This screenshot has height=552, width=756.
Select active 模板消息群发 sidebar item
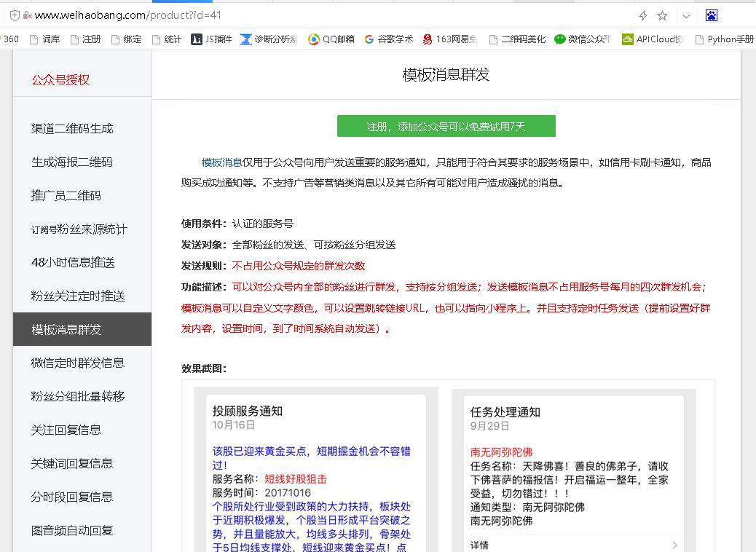82,329
